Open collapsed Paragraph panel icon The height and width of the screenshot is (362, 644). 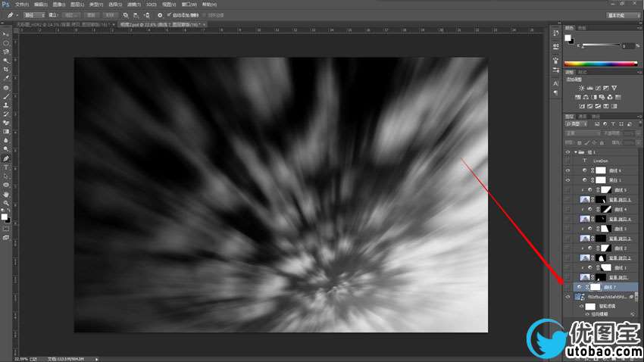555,92
